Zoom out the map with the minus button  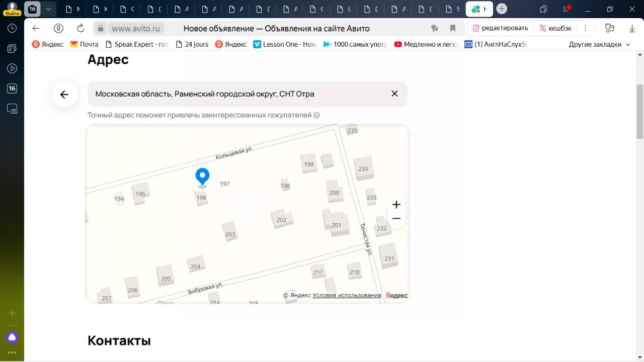point(396,219)
